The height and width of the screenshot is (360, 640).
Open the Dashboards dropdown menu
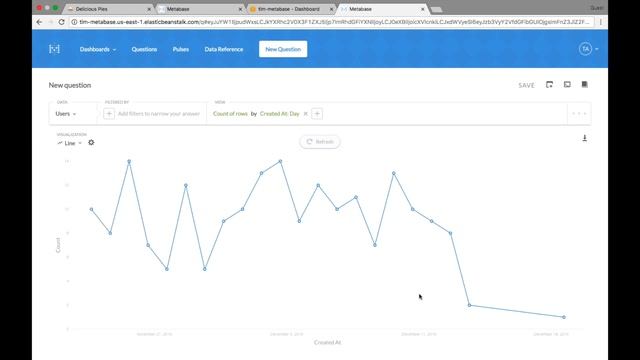click(98, 49)
